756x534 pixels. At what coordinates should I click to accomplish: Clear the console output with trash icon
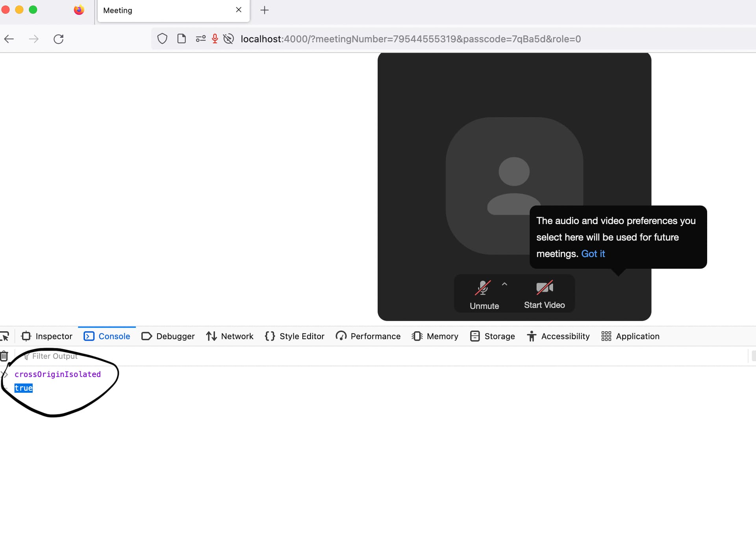coord(4,356)
